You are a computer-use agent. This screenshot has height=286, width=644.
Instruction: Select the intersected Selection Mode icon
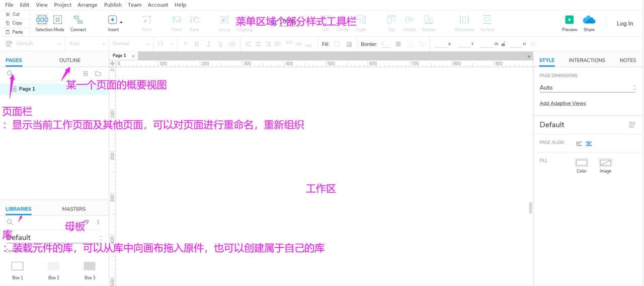click(42, 20)
